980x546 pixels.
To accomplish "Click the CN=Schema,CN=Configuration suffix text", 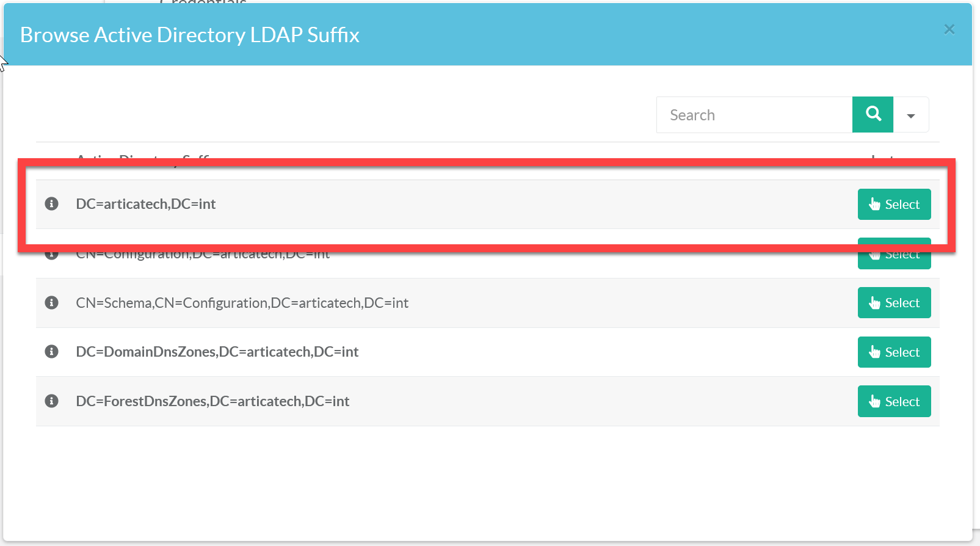I will click(x=242, y=303).
